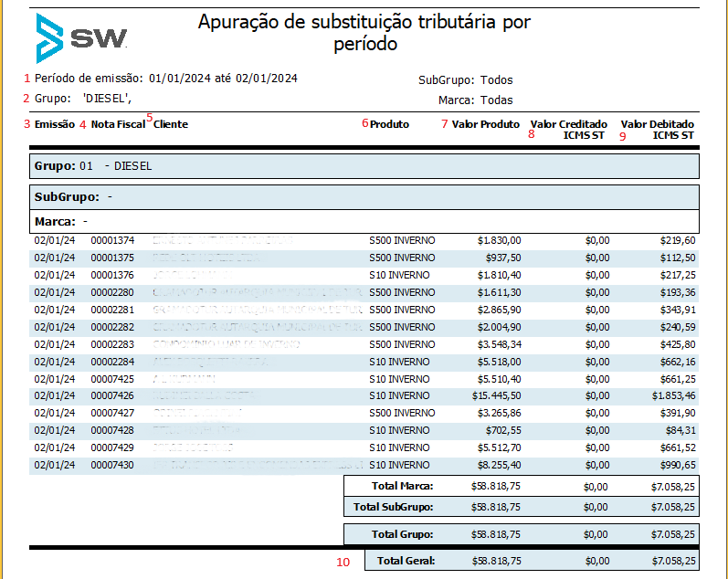Click the Total Geral label
728x579 pixels.
[x=406, y=561]
